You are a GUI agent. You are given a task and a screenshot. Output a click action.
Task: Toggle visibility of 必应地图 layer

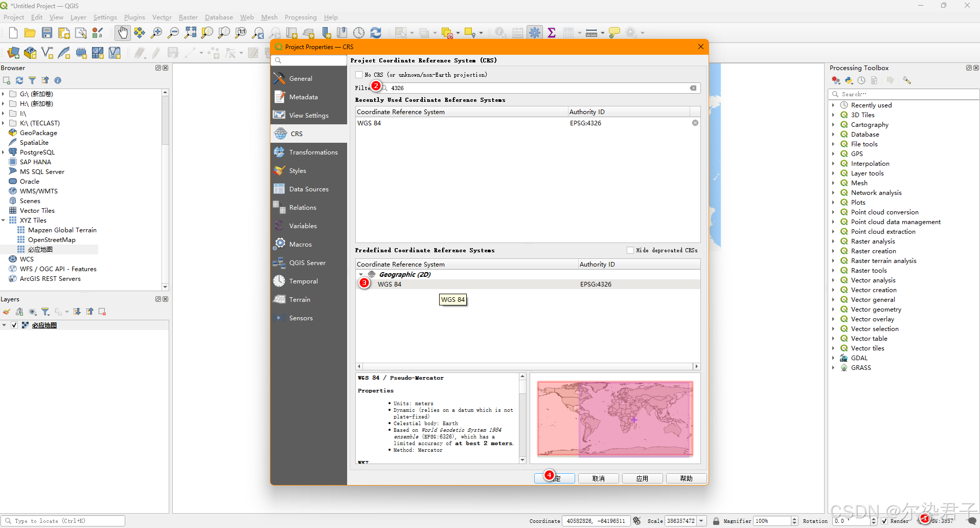click(x=14, y=325)
